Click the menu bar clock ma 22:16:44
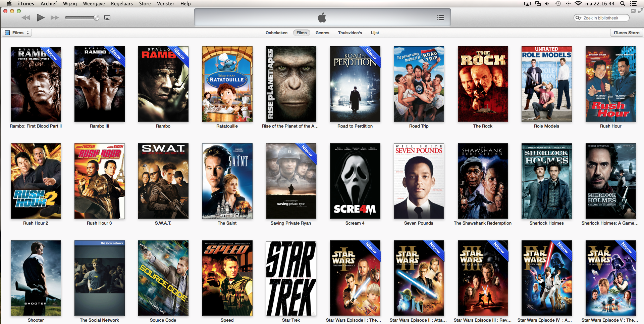The image size is (644, 324). tap(600, 4)
